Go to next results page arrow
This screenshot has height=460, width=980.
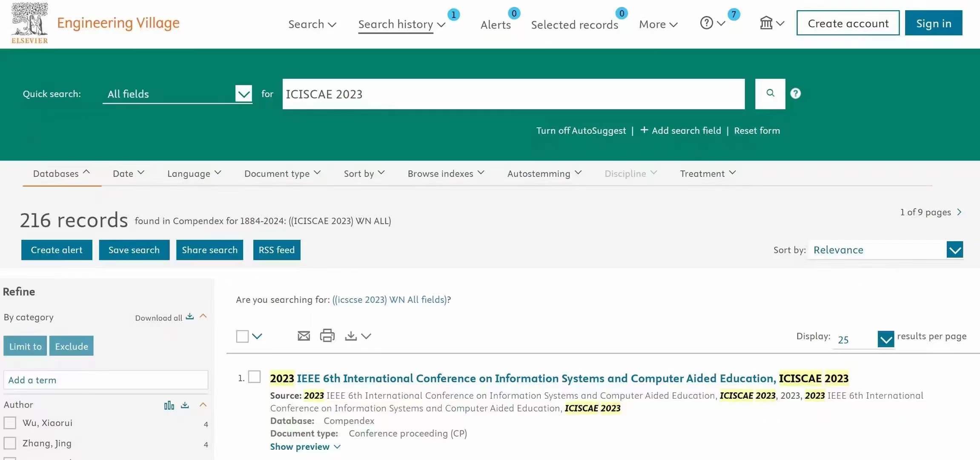click(959, 212)
